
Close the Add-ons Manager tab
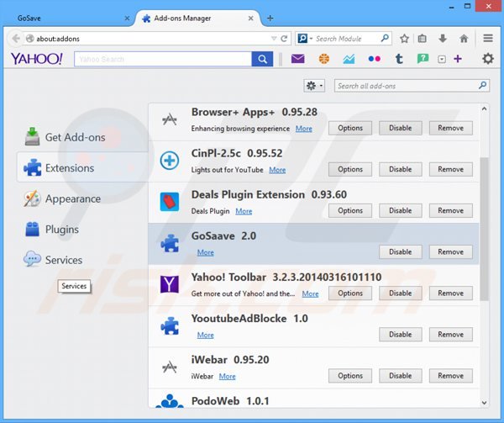(x=250, y=19)
